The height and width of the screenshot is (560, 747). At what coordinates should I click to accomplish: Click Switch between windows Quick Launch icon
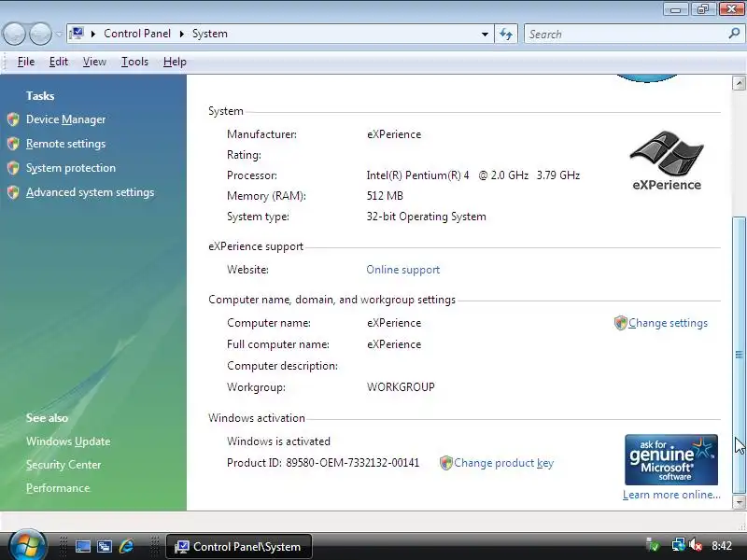point(105,547)
